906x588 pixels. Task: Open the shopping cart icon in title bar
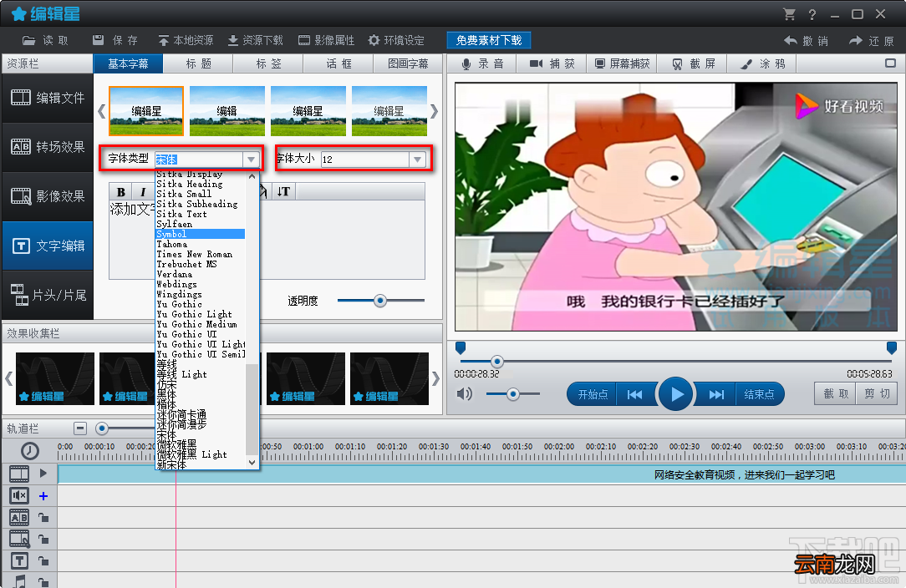click(789, 14)
